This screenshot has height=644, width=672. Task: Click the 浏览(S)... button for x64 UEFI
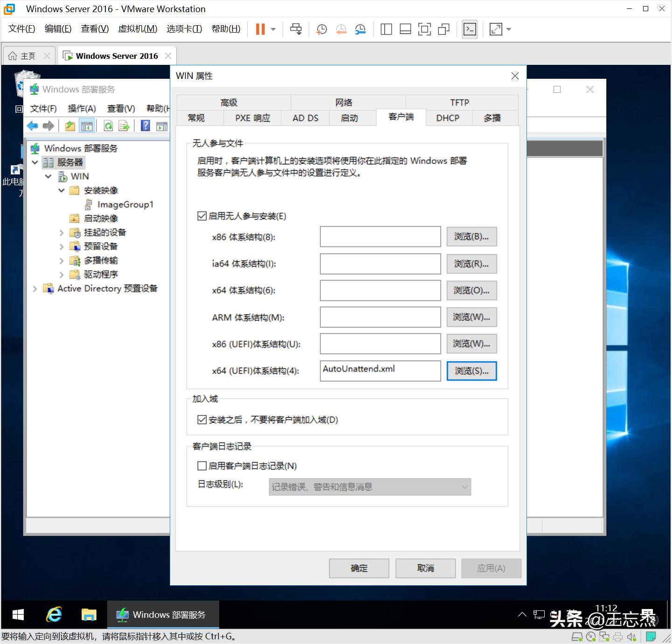(x=471, y=371)
